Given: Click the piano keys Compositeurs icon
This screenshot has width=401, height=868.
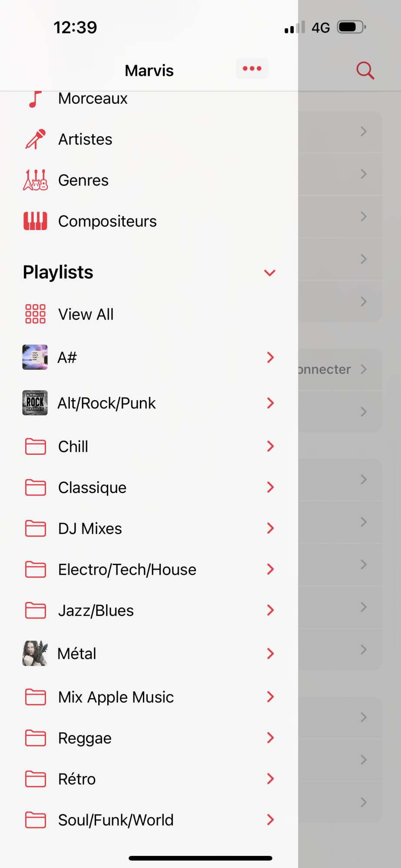Looking at the screenshot, I should [35, 221].
